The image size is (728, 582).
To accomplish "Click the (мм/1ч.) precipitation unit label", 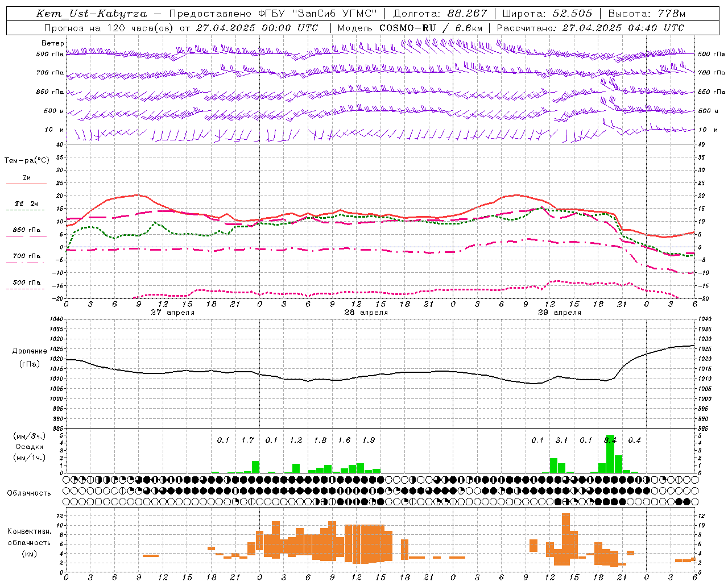I will [x=29, y=458].
